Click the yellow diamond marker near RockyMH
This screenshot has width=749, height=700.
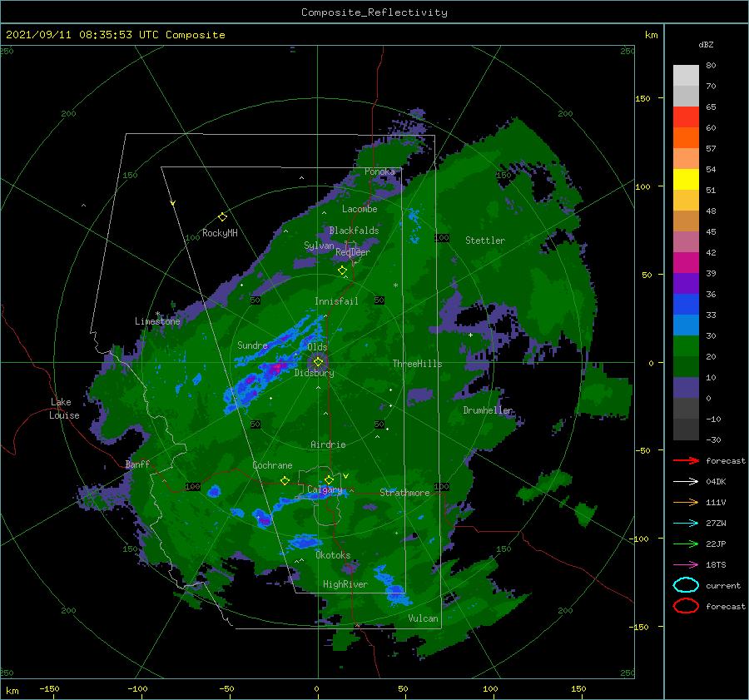pos(222,217)
